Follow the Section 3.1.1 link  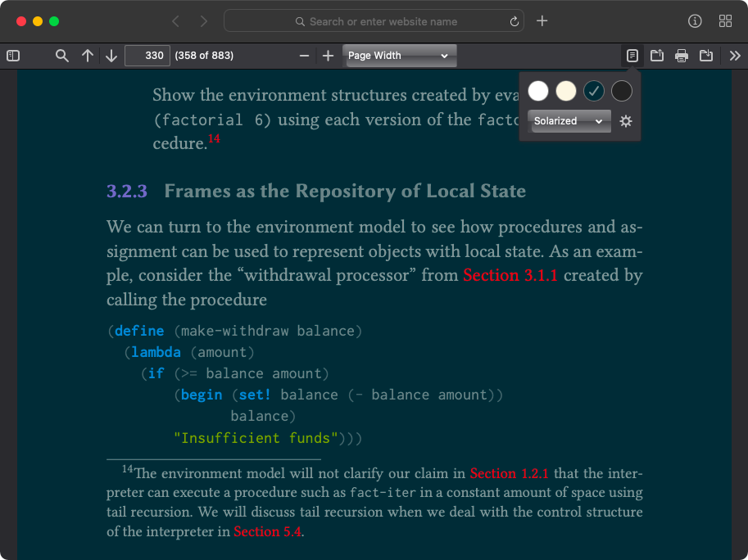point(510,275)
